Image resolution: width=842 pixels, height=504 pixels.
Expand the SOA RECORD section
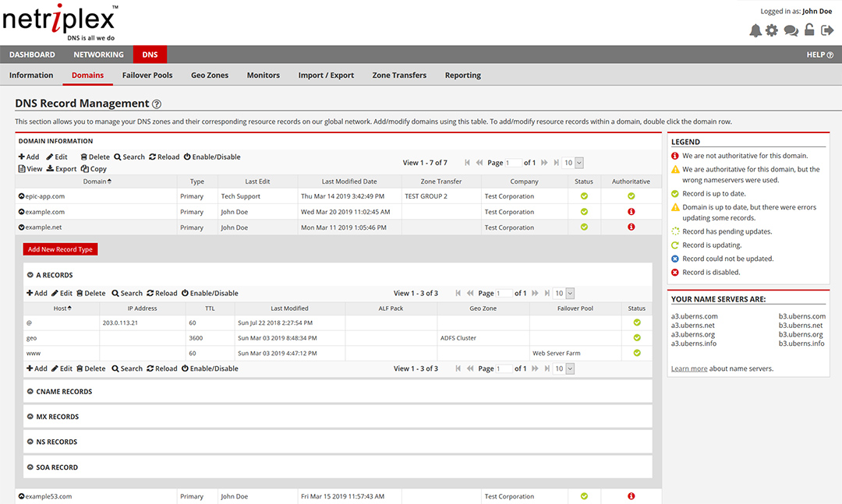[x=30, y=467]
